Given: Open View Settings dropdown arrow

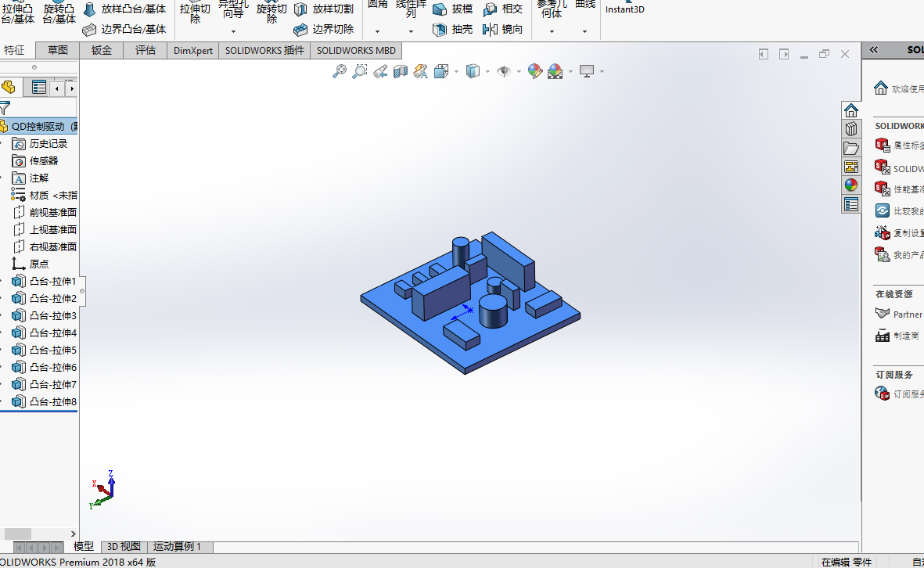Looking at the screenshot, I should click(602, 72).
